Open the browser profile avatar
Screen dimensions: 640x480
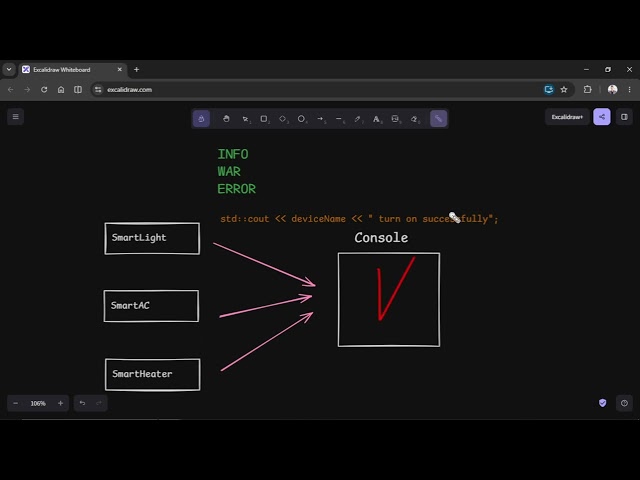pos(612,89)
